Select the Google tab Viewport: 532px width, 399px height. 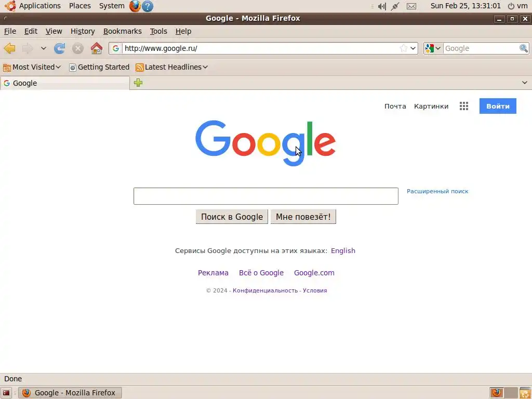pyautogui.click(x=65, y=83)
